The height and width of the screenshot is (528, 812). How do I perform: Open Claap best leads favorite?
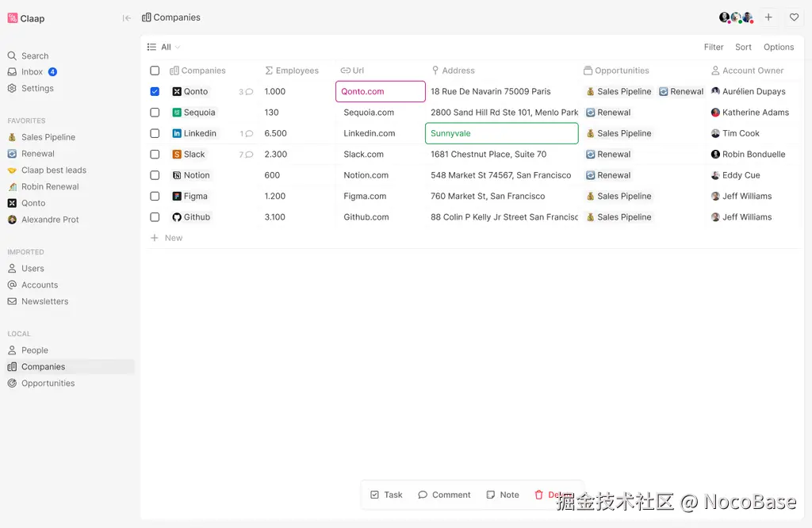tap(47, 170)
